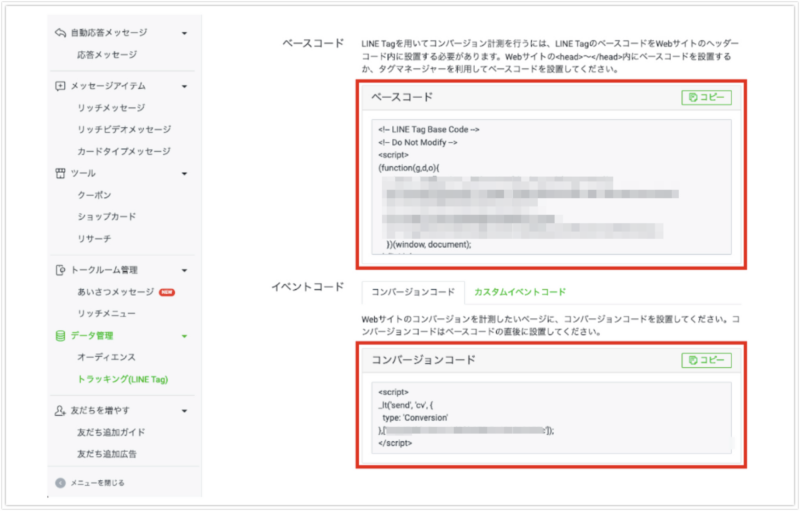Click the ベースコード panel header title
The height and width of the screenshot is (511, 800).
(x=402, y=97)
